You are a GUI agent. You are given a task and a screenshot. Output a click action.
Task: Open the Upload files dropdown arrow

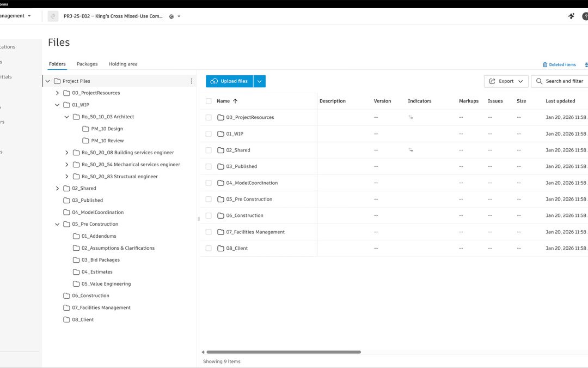coord(260,81)
